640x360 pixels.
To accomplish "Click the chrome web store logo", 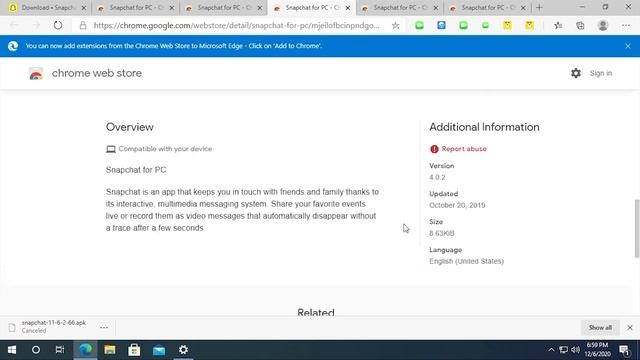I will tap(36, 73).
